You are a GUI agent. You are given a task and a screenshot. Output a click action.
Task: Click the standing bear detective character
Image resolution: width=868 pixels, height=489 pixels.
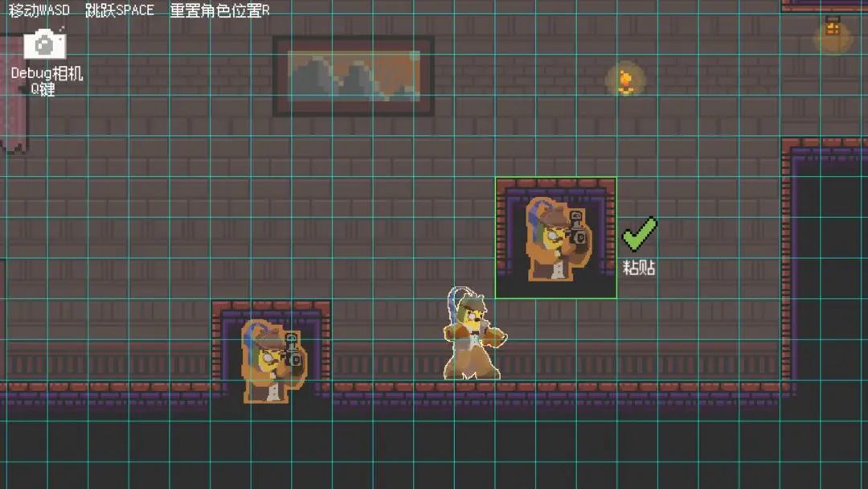click(x=473, y=334)
